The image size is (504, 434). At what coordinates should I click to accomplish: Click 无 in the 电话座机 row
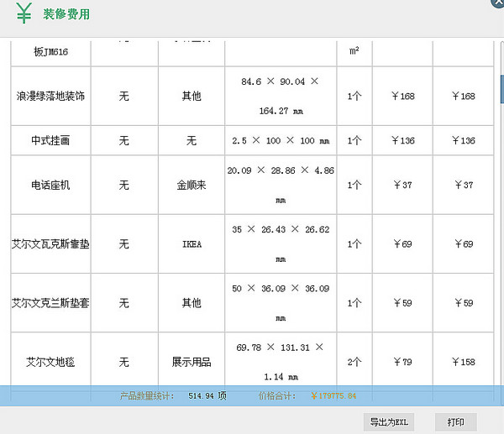tap(124, 185)
